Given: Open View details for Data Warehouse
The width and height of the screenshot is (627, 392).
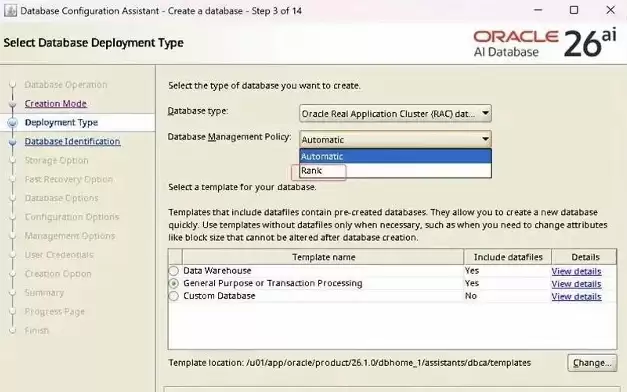Looking at the screenshot, I should tap(576, 271).
